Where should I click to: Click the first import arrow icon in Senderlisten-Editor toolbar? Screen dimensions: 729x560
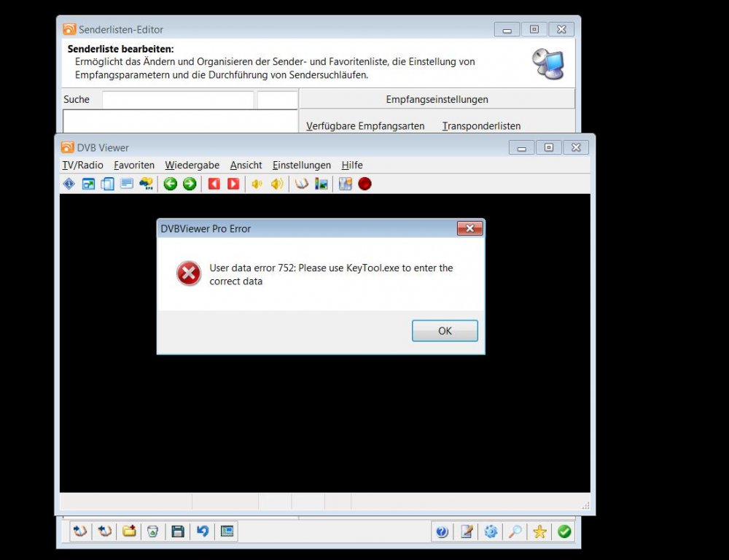[80, 531]
